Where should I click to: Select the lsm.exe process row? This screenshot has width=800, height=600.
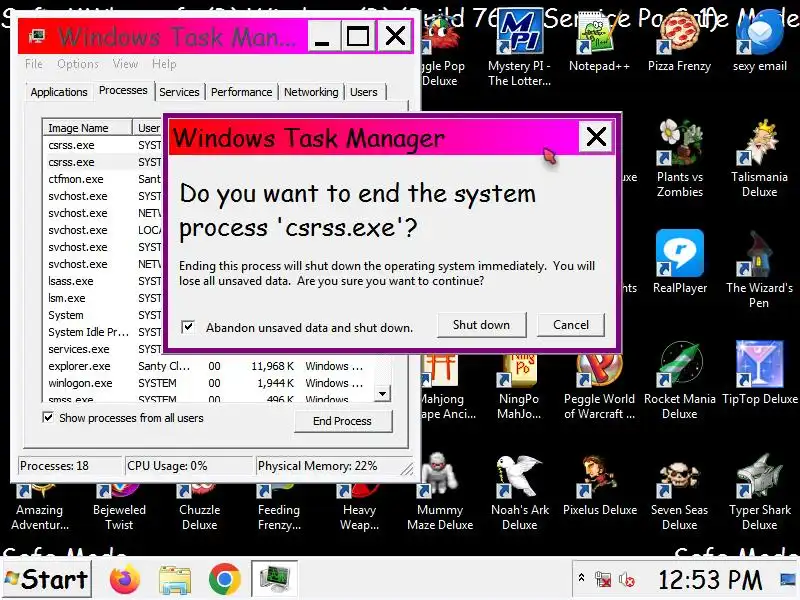point(104,298)
